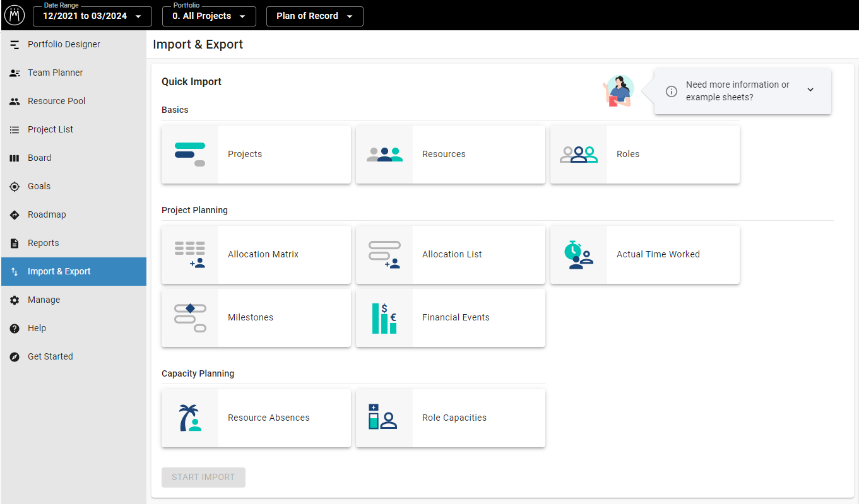
Task: Click the Roadmap diamond icon
Action: [x=15, y=215]
